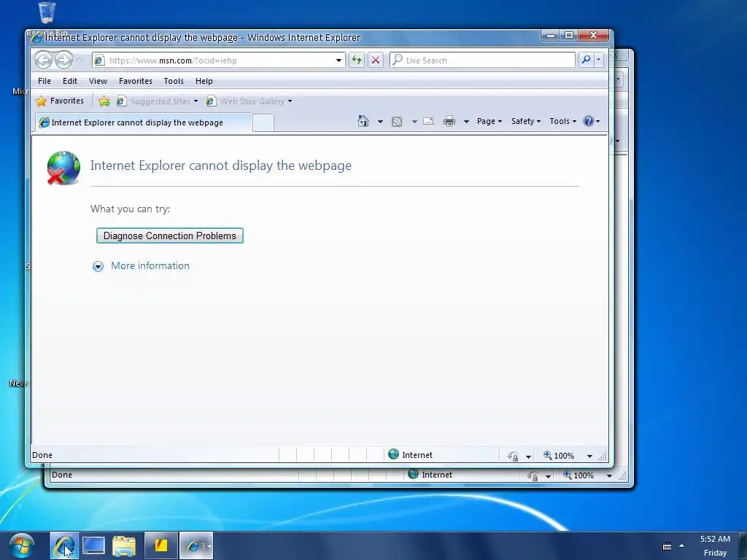Open the Safety command menu

[x=526, y=121]
